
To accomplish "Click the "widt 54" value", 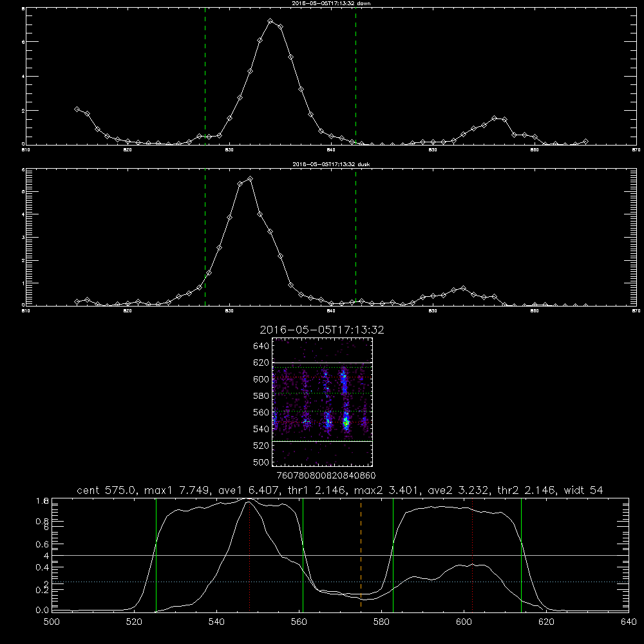I will (x=583, y=490).
